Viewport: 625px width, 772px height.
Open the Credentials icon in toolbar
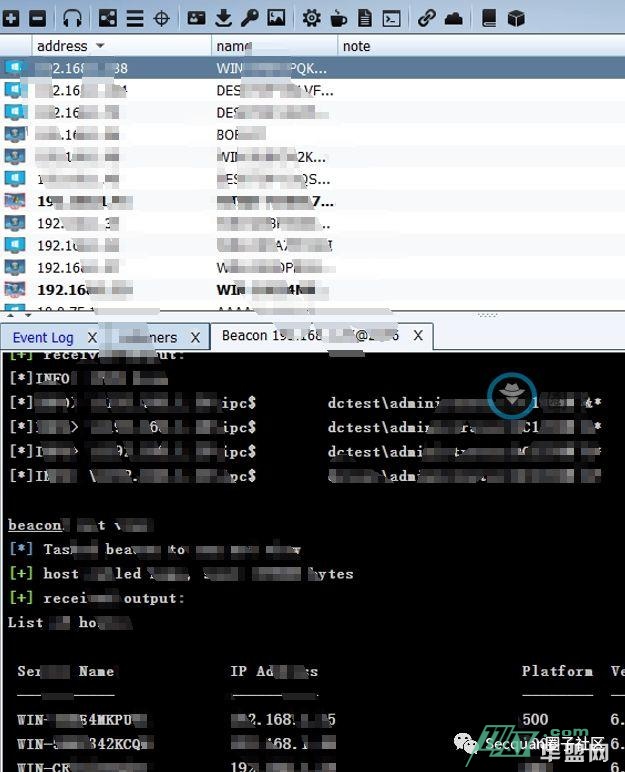pyautogui.click(x=197, y=18)
